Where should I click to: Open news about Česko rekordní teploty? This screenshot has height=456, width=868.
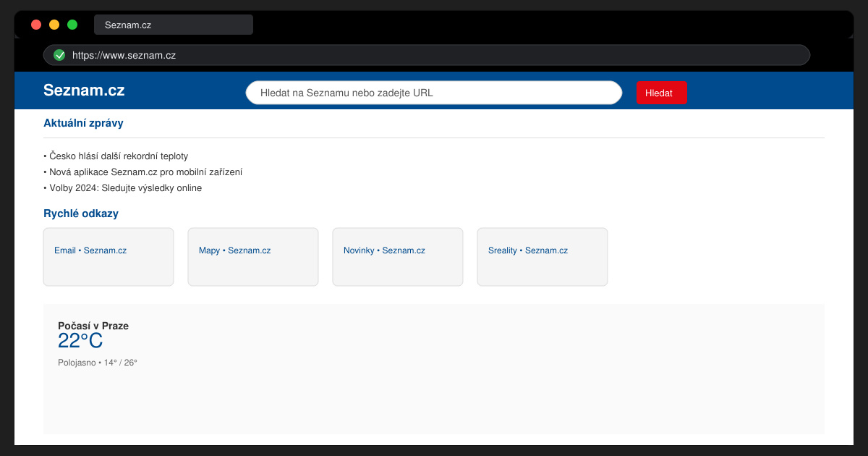(x=116, y=156)
